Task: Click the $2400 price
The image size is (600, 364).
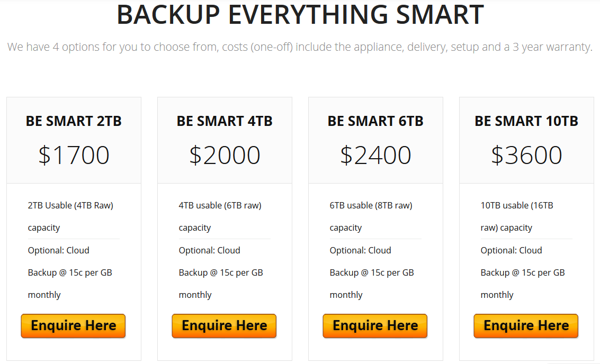Action: 376,155
